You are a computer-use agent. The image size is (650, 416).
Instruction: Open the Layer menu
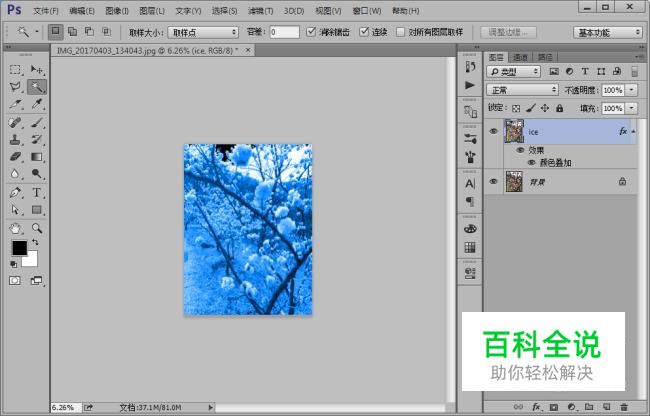(x=152, y=11)
